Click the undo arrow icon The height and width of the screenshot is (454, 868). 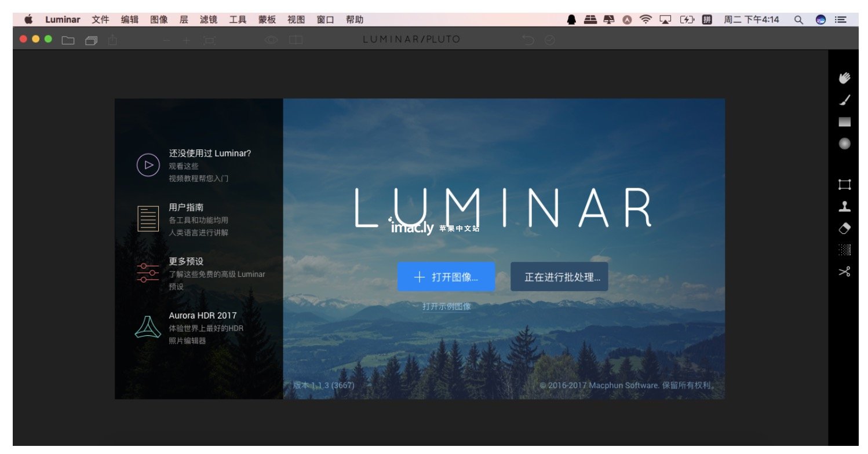[x=528, y=39]
